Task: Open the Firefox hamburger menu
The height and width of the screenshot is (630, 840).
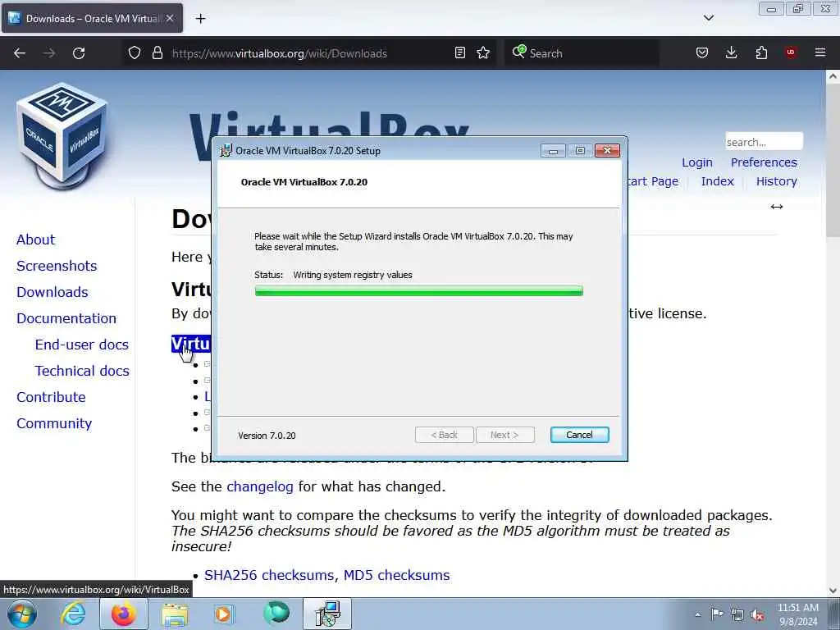Action: (x=820, y=52)
